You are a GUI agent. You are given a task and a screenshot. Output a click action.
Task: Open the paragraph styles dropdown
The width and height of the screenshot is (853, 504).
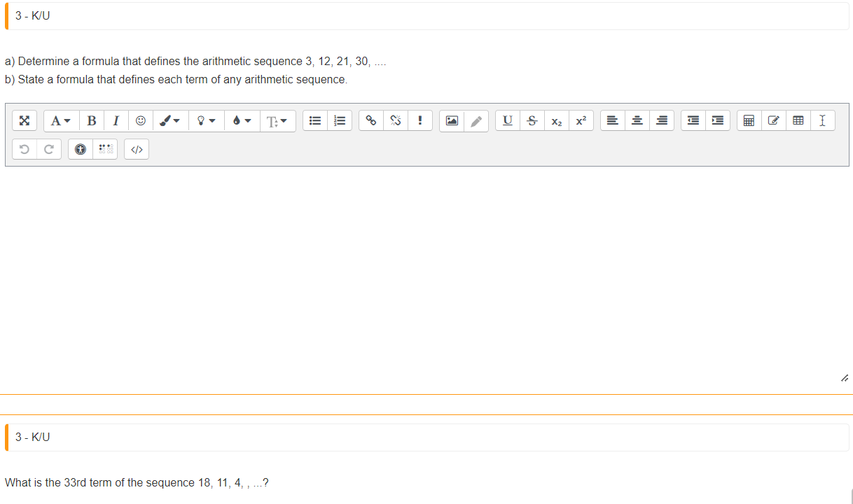click(x=60, y=120)
